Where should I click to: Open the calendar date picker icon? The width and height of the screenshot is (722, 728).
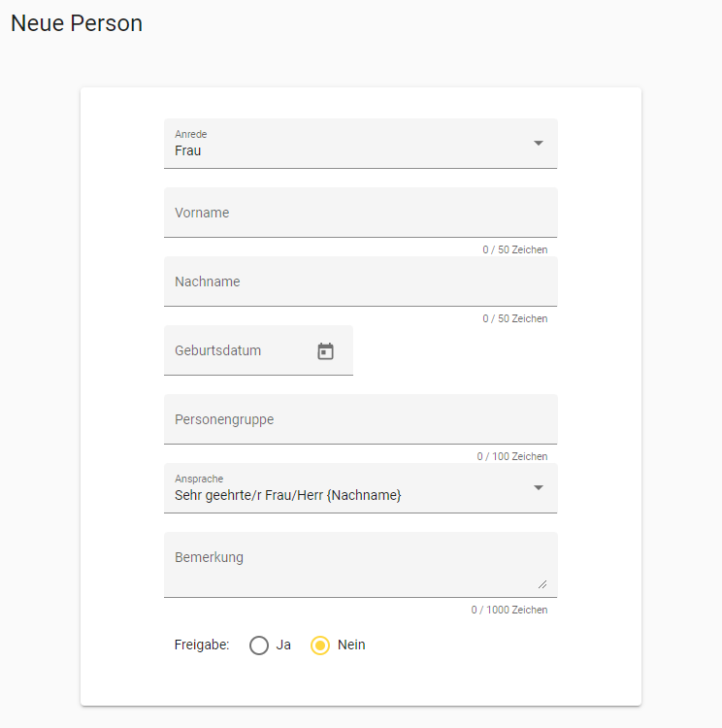click(x=326, y=351)
